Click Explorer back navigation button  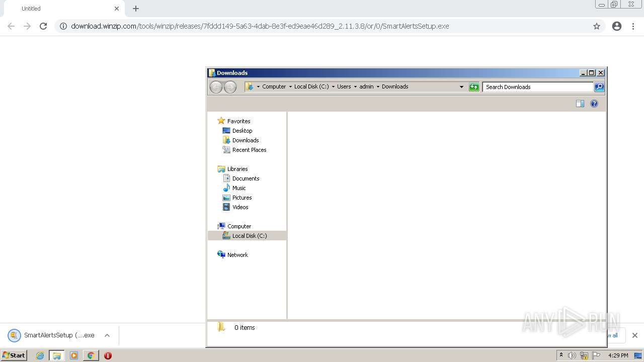pos(216,87)
